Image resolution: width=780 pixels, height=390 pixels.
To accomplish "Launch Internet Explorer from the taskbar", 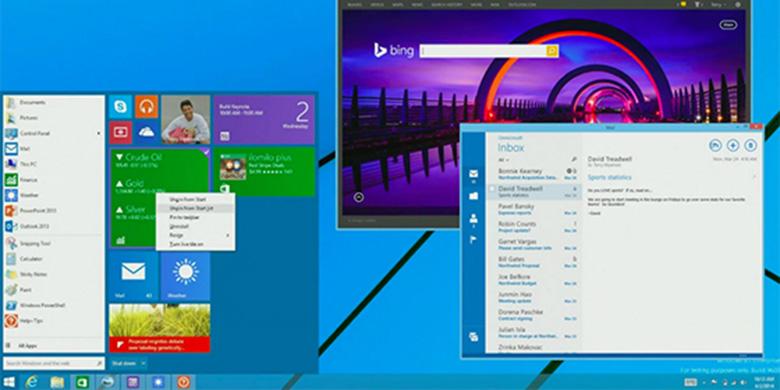I will click(x=32, y=382).
